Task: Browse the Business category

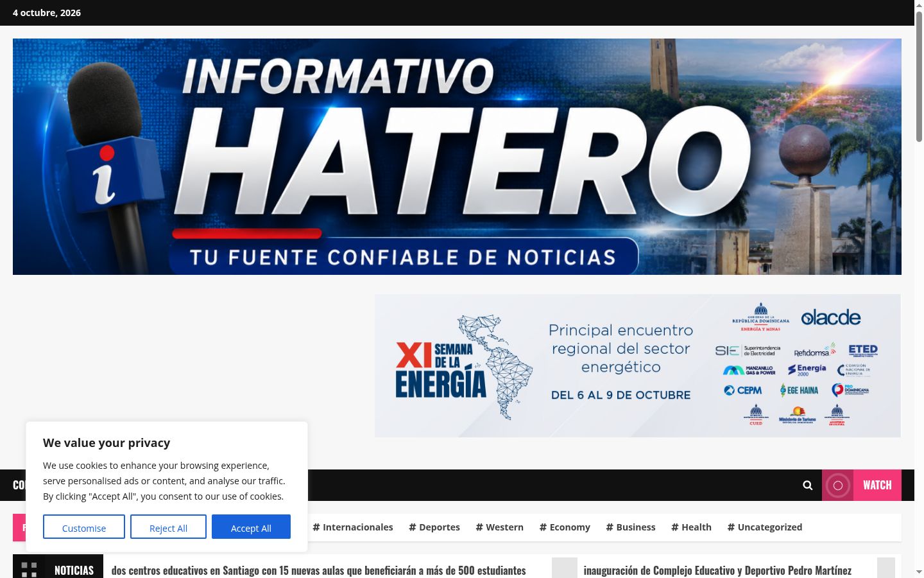Action: pyautogui.click(x=631, y=527)
